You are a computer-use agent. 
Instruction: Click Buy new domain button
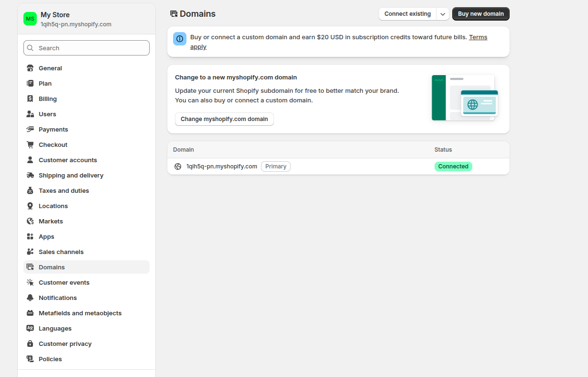point(481,14)
